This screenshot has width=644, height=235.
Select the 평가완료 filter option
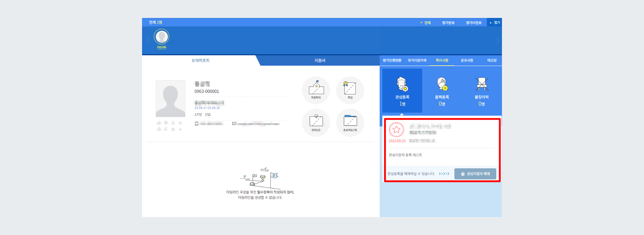coord(448,23)
